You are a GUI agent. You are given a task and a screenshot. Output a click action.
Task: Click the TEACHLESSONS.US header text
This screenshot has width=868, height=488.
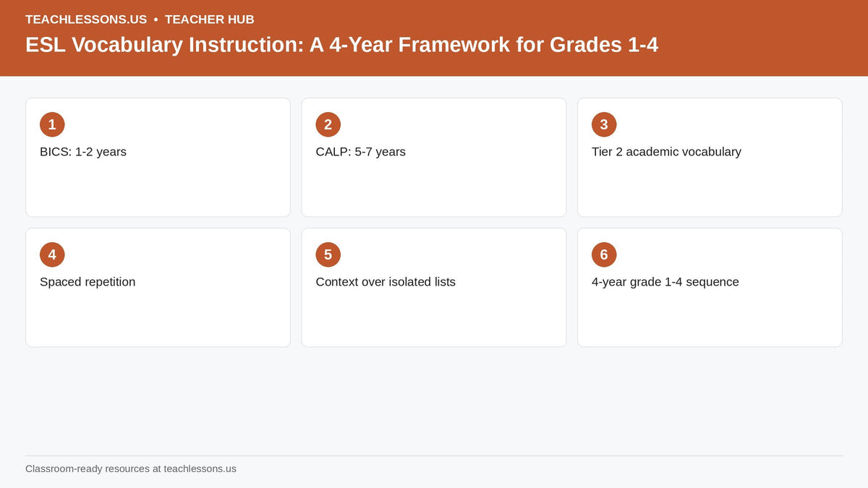[x=86, y=20]
